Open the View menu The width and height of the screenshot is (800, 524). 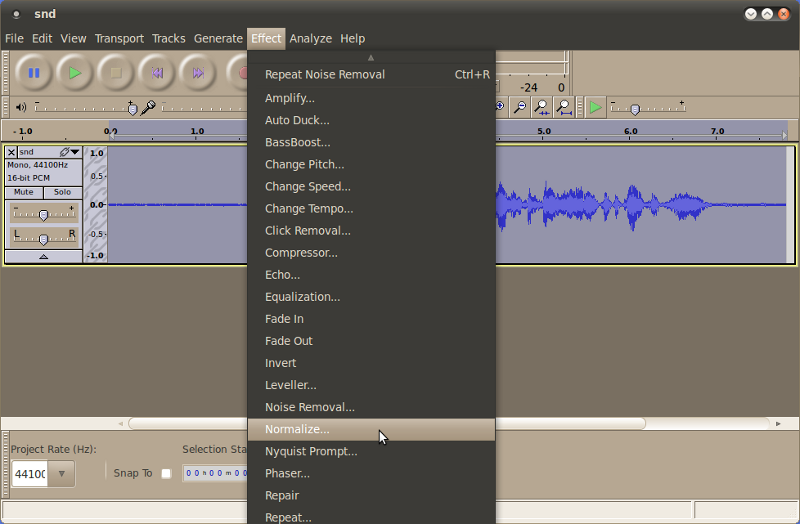(73, 39)
